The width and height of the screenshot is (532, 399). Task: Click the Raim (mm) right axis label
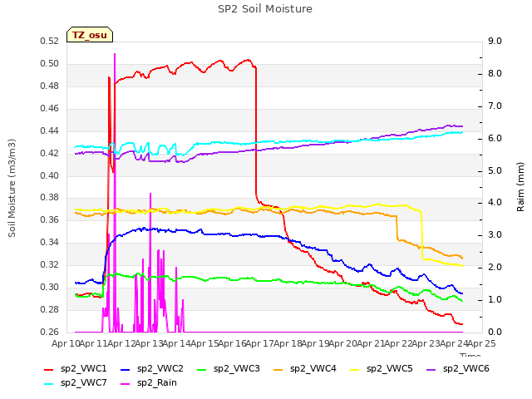[x=520, y=187]
